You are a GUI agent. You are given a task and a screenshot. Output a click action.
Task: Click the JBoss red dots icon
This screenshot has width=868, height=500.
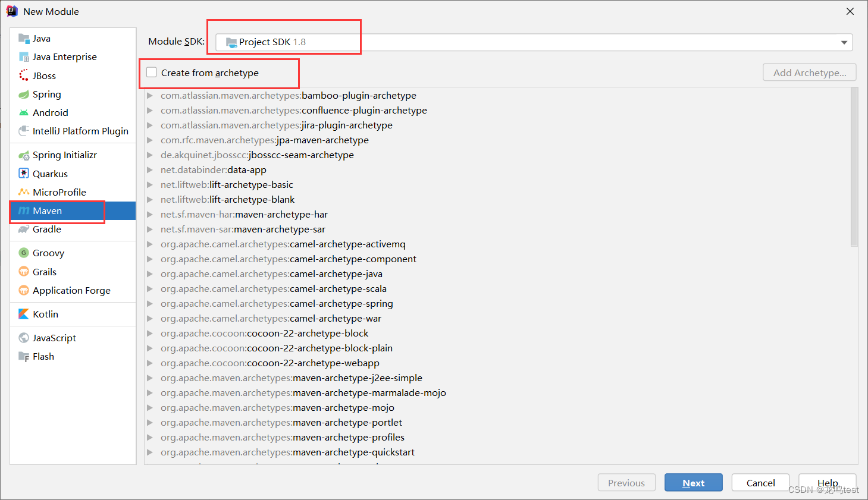(24, 76)
